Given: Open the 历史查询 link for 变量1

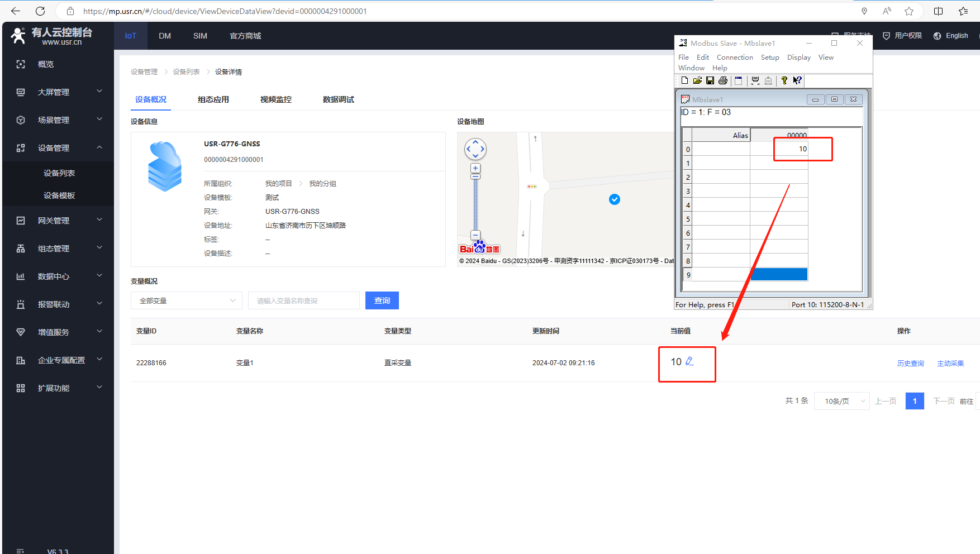Looking at the screenshot, I should [910, 363].
